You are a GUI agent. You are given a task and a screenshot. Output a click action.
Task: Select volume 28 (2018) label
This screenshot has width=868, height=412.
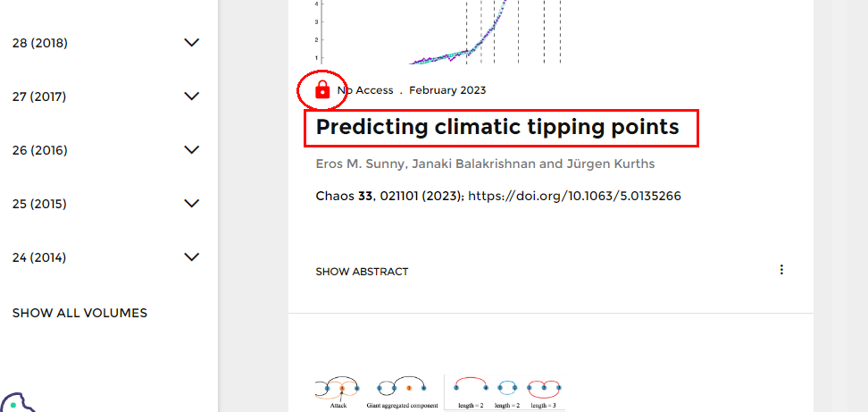[x=40, y=43]
